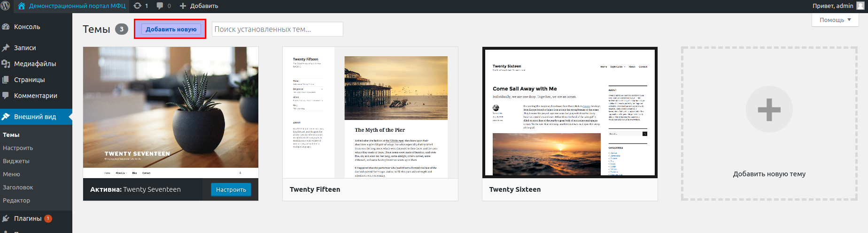Click the large plus icon for new theme
Screen dimensions: 868x233
tap(769, 110)
